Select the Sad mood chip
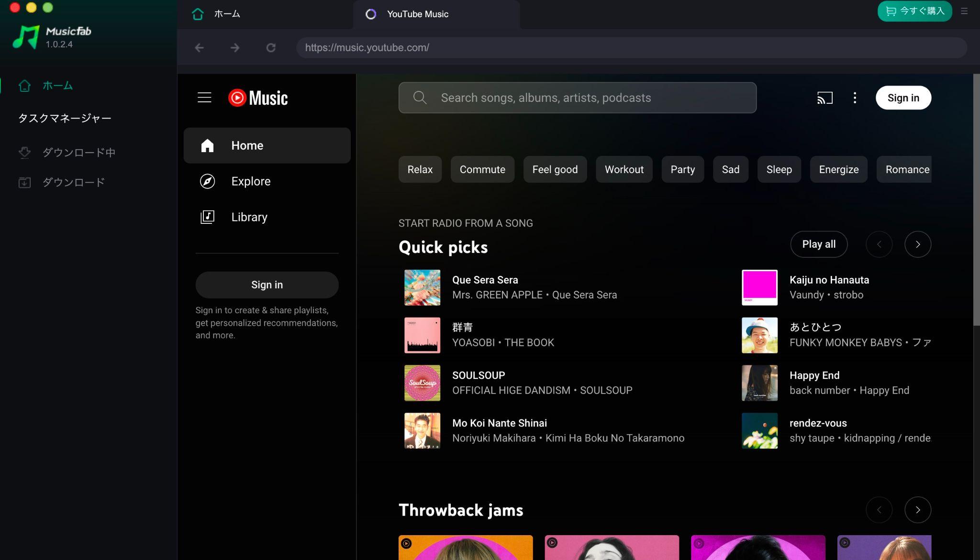980x560 pixels. point(731,169)
